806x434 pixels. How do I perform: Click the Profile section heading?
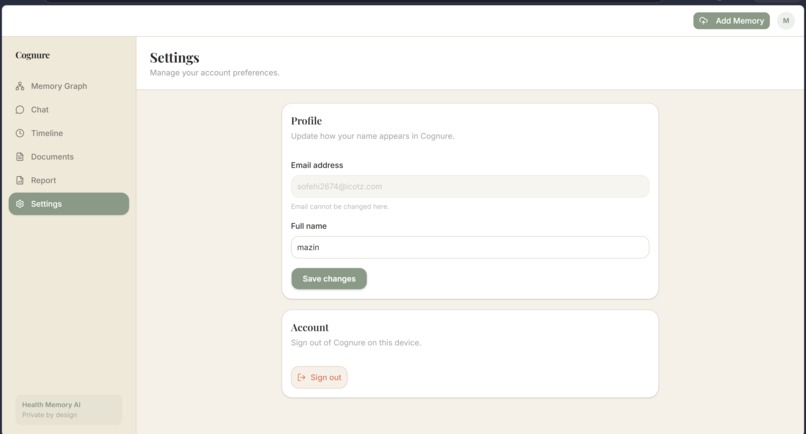[x=306, y=121]
